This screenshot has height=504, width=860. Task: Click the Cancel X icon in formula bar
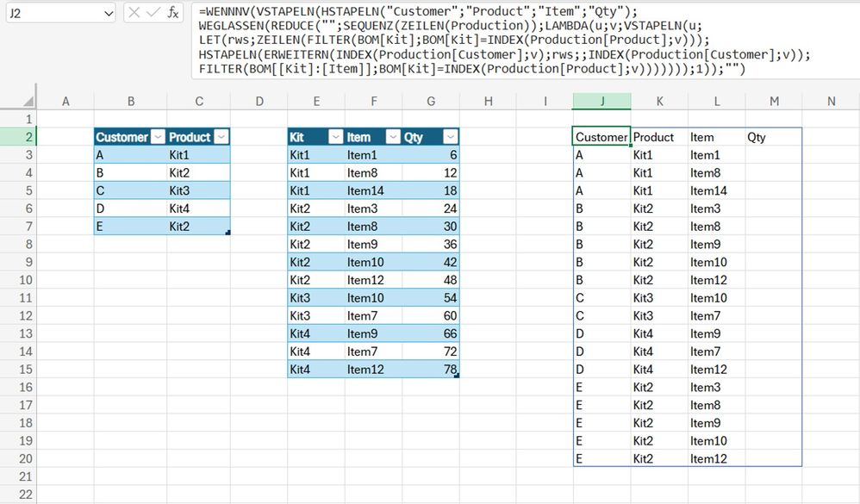134,13
